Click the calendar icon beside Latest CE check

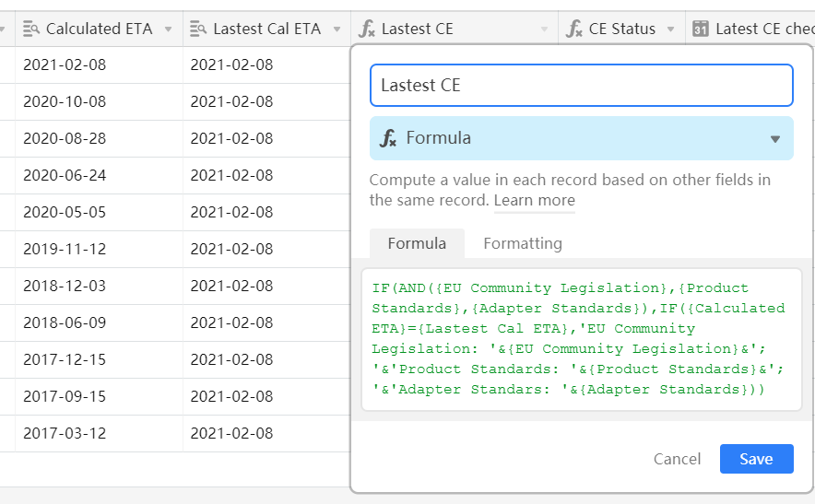pyautogui.click(x=700, y=29)
